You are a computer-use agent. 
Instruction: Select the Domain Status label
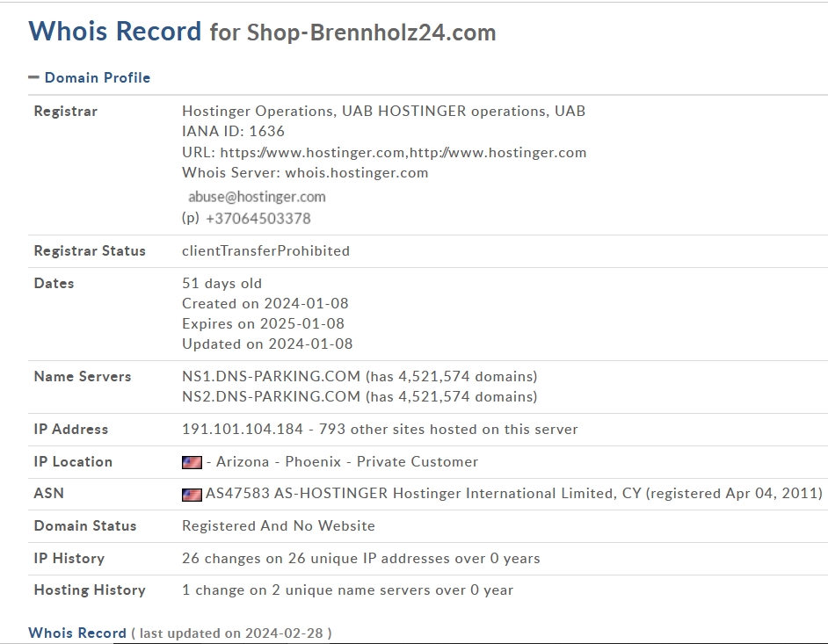pos(85,525)
